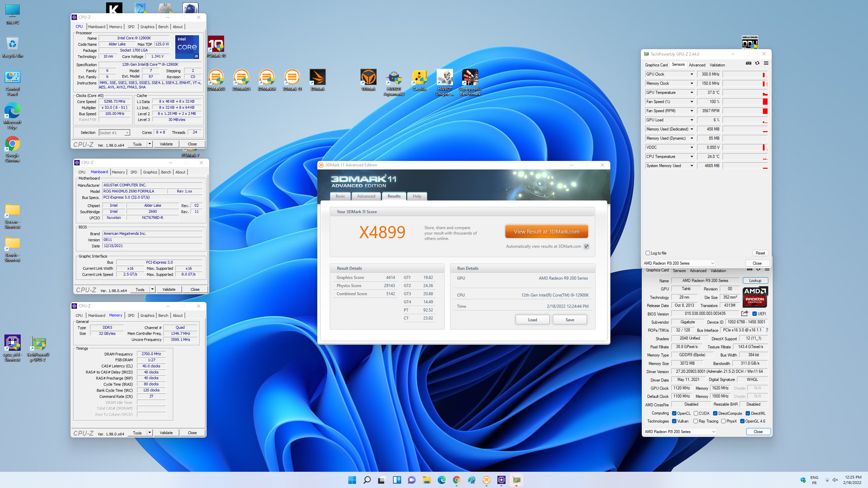Open the 3DMark03 desktop shortcut
Image resolution: width=868 pixels, height=488 pixels.
[x=216, y=80]
